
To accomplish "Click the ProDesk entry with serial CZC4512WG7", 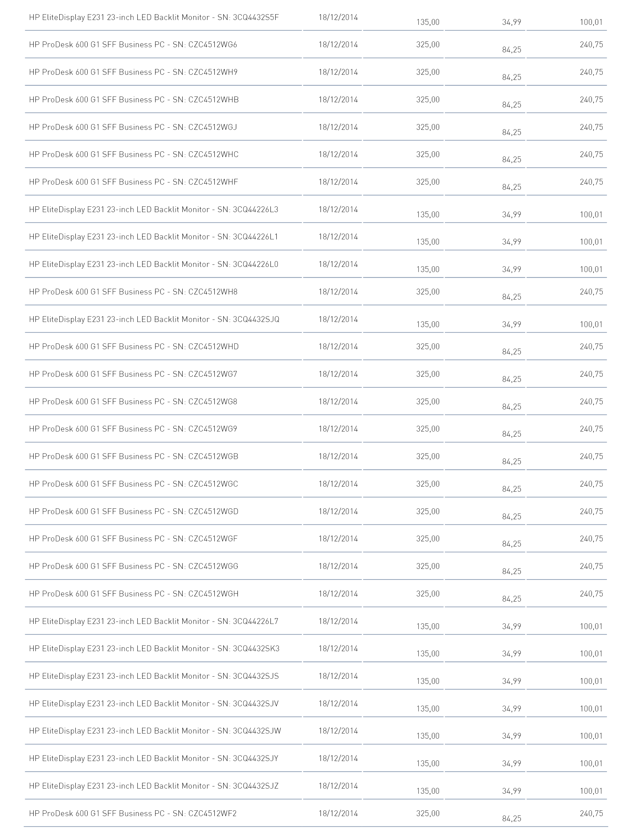I will click(316, 374).
